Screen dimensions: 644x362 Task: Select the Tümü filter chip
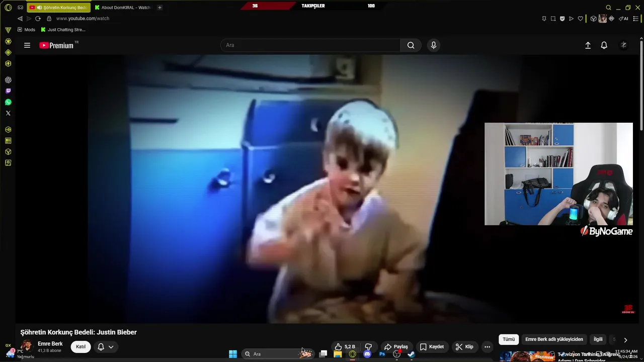tap(509, 339)
